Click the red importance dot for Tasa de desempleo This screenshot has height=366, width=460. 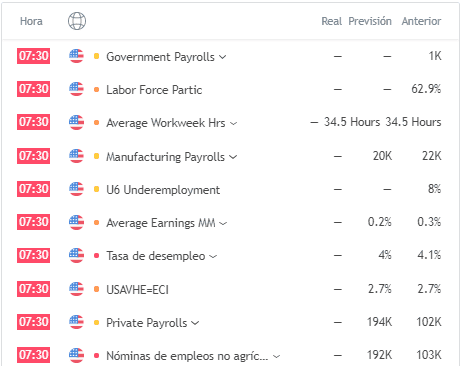tap(97, 256)
